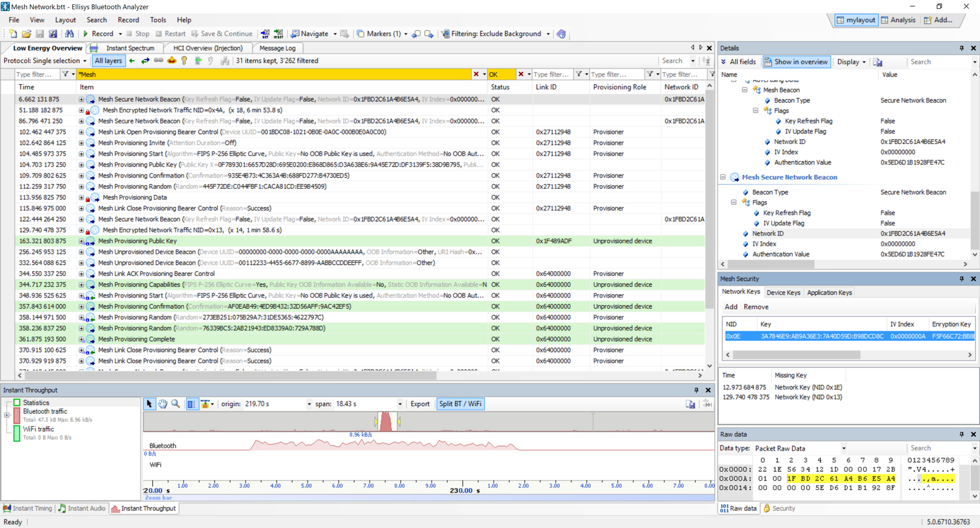Expand the Mesh Provisioning Invite row
The image size is (980, 528).
pos(81,143)
